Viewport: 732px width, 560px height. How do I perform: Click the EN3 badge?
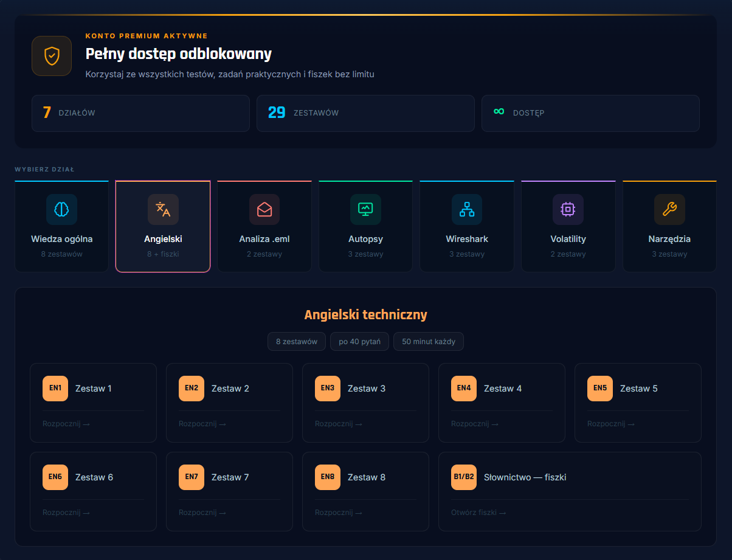(328, 389)
